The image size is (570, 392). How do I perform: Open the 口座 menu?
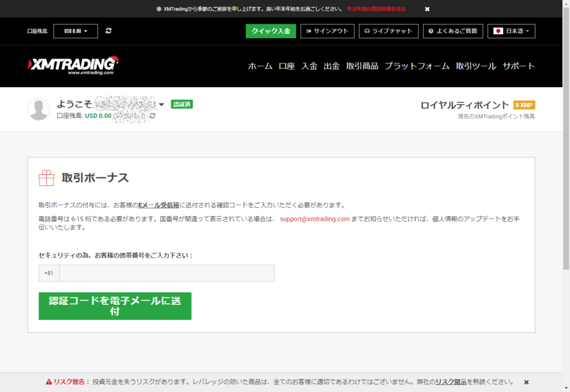[x=287, y=66]
